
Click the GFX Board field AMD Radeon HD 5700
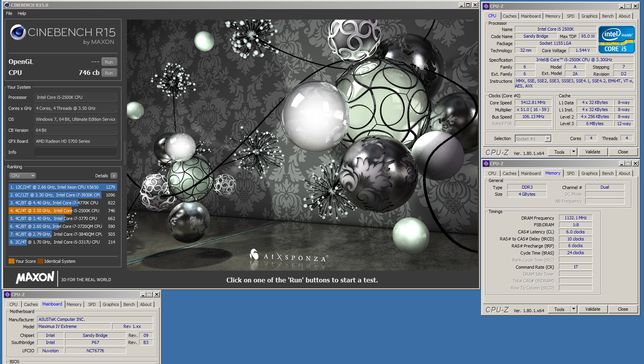click(76, 141)
